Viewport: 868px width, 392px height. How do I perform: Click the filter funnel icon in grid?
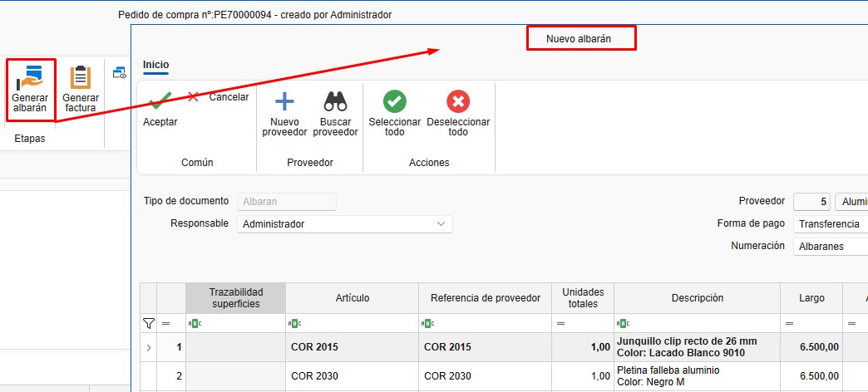(x=148, y=323)
